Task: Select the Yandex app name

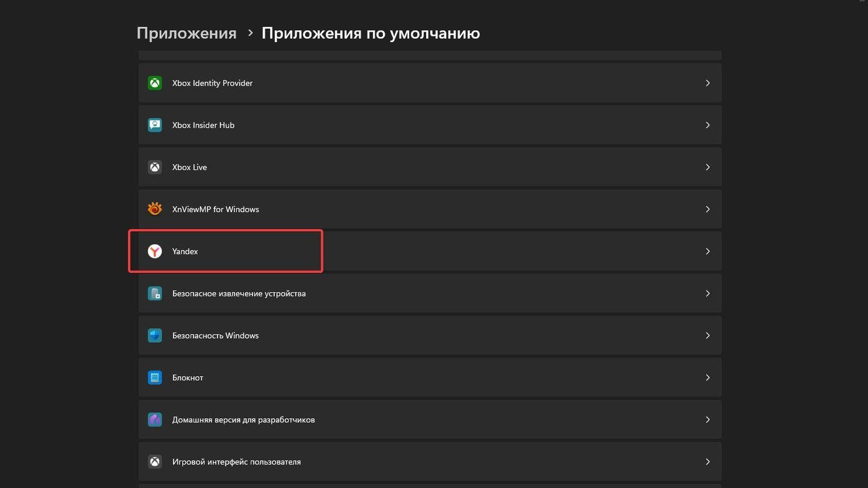Action: tap(185, 251)
